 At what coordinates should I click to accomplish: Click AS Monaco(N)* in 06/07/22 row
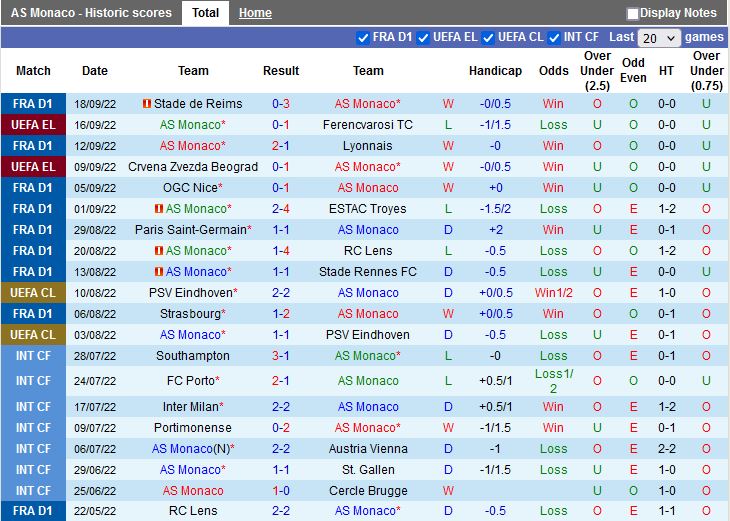[193, 448]
